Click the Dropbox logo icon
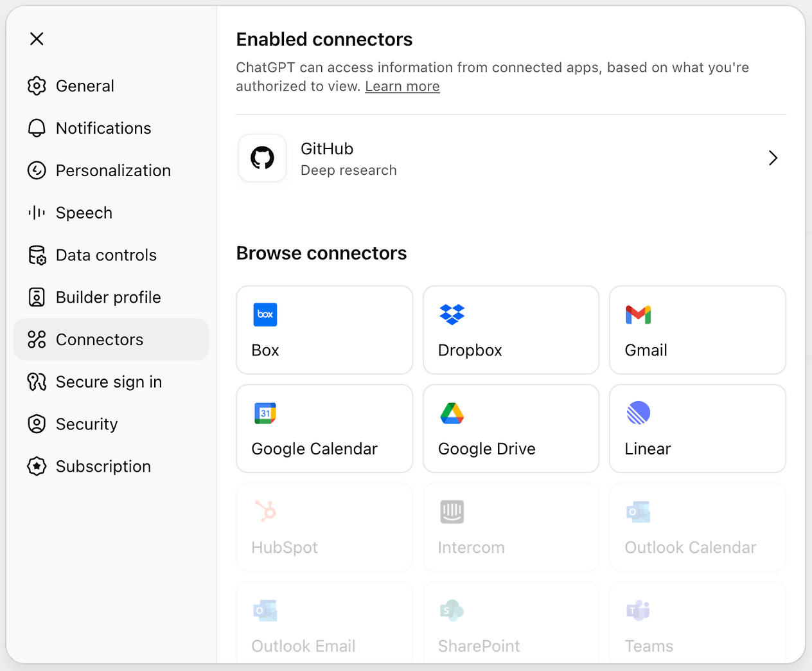Image resolution: width=812 pixels, height=671 pixels. tap(452, 314)
